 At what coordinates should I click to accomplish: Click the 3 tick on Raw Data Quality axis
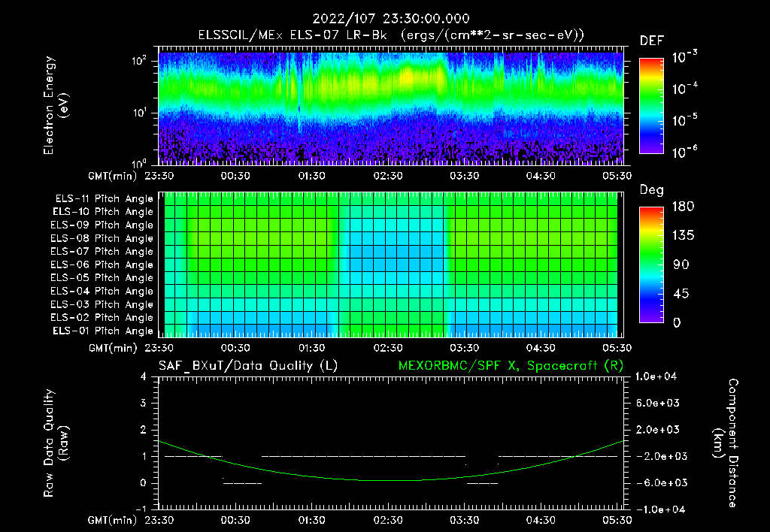coord(144,403)
